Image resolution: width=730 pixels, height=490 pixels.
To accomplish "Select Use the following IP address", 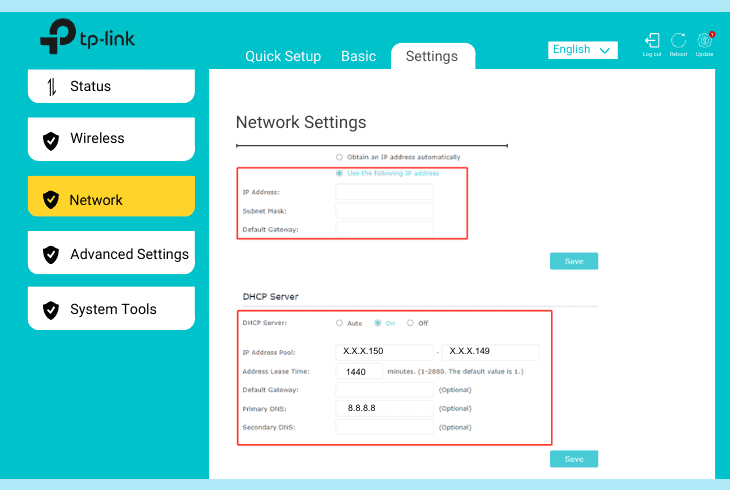I will pos(339,173).
